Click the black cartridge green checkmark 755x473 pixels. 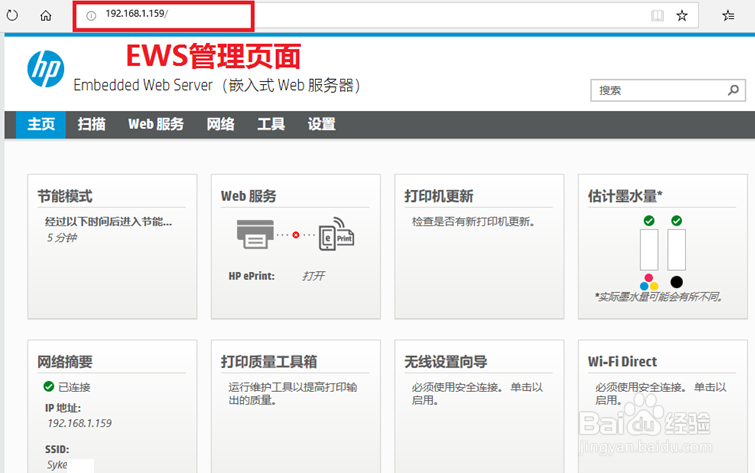coord(677,221)
